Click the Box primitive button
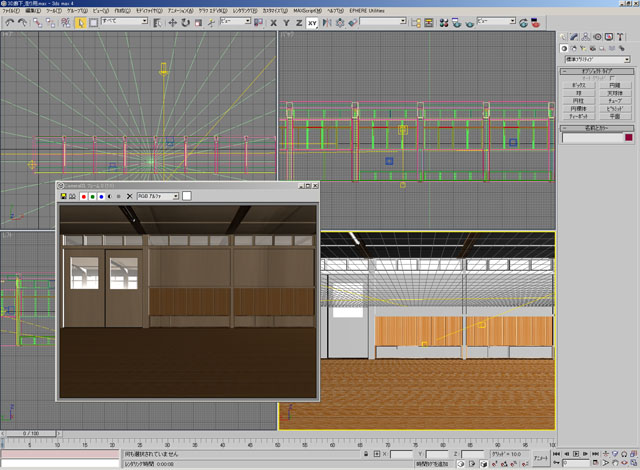Viewport: 640px width, 470px height. [579, 86]
